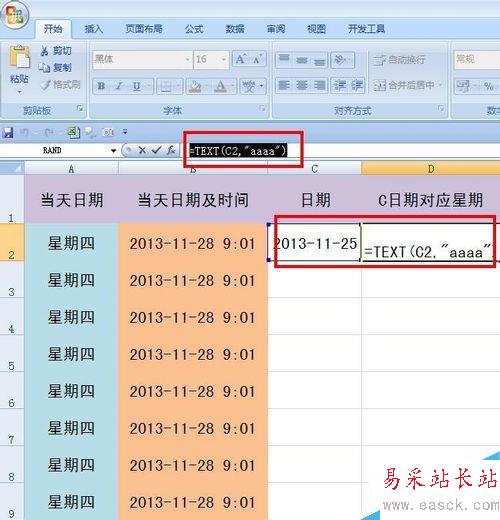Apply percent style
This screenshot has height=520, width=500.
coord(489,86)
